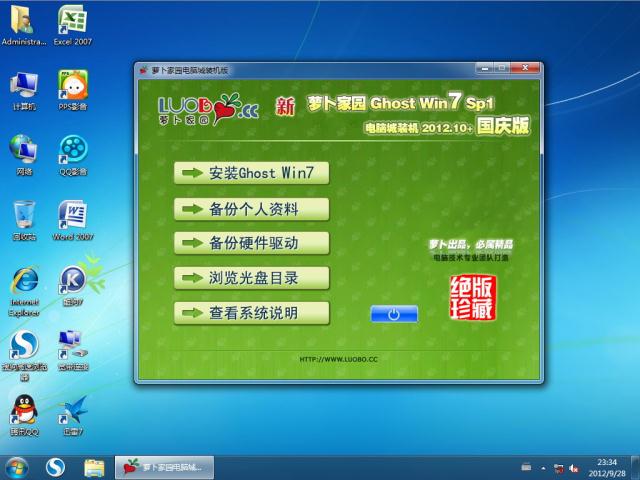Open the Internet Explorer desktop icon
Screen dimensions: 640x480
pos(24,291)
